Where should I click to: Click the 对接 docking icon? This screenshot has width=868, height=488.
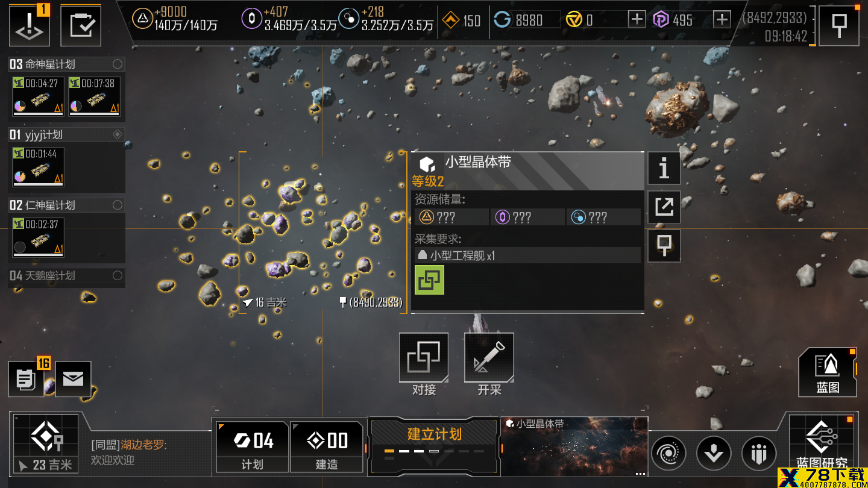pyautogui.click(x=424, y=357)
